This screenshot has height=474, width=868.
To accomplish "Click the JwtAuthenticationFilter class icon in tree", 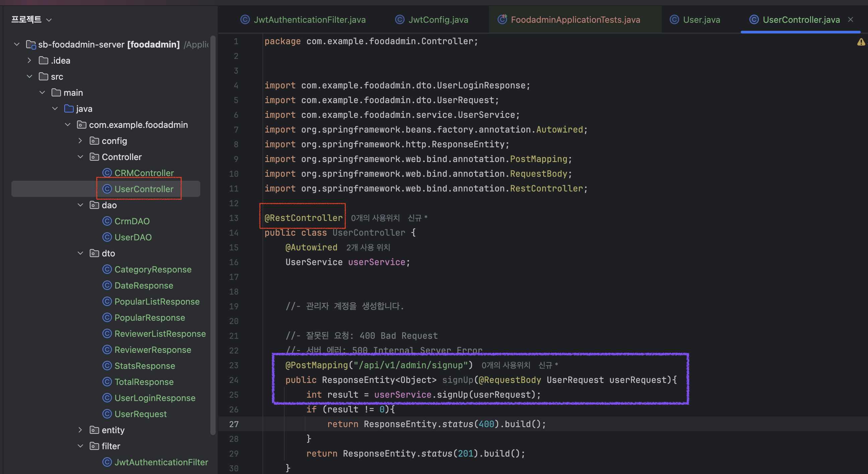I will (107, 462).
